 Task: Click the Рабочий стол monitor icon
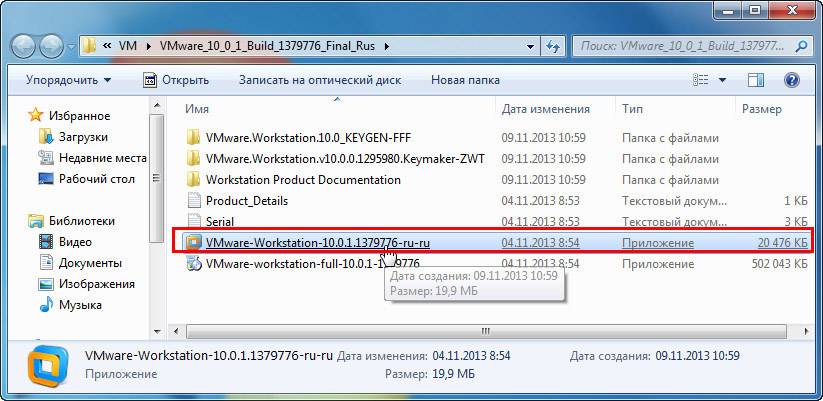coord(46,179)
